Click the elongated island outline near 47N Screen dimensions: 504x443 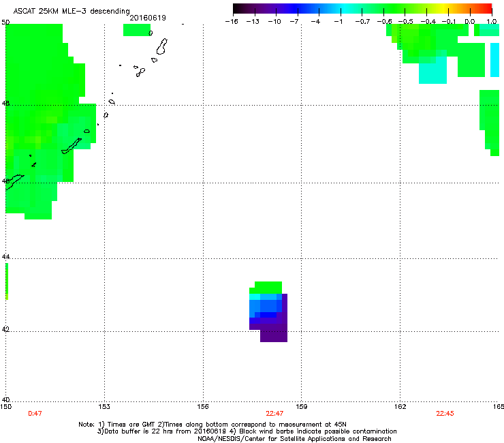click(71, 146)
